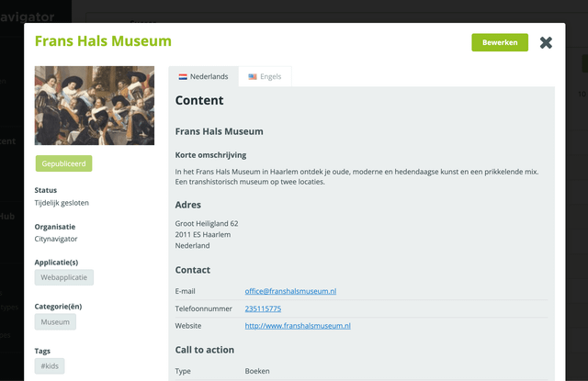Click the Content heading
The image size is (588, 381).
[x=199, y=100]
